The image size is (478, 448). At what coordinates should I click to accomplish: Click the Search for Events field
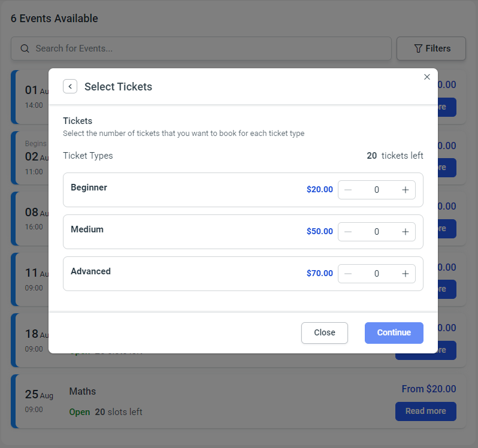click(x=201, y=49)
